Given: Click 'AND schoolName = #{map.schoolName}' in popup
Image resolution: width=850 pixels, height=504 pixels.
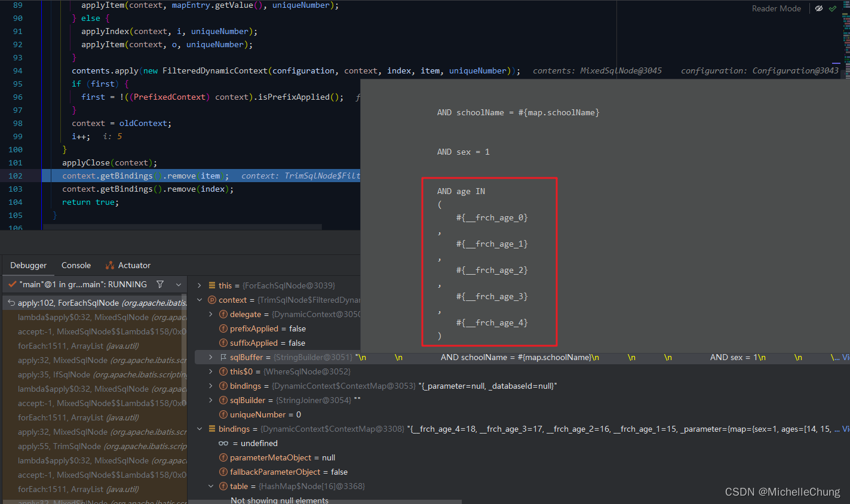Looking at the screenshot, I should (518, 112).
